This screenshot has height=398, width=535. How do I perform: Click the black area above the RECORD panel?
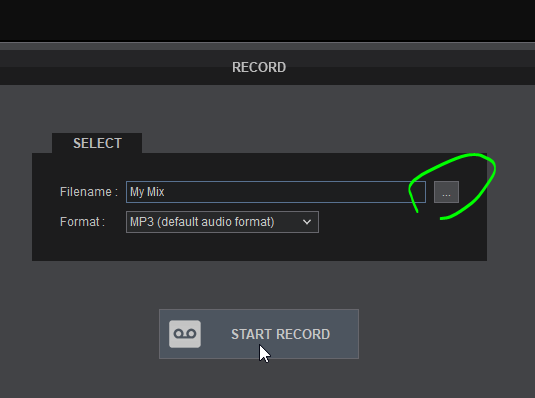[268, 20]
